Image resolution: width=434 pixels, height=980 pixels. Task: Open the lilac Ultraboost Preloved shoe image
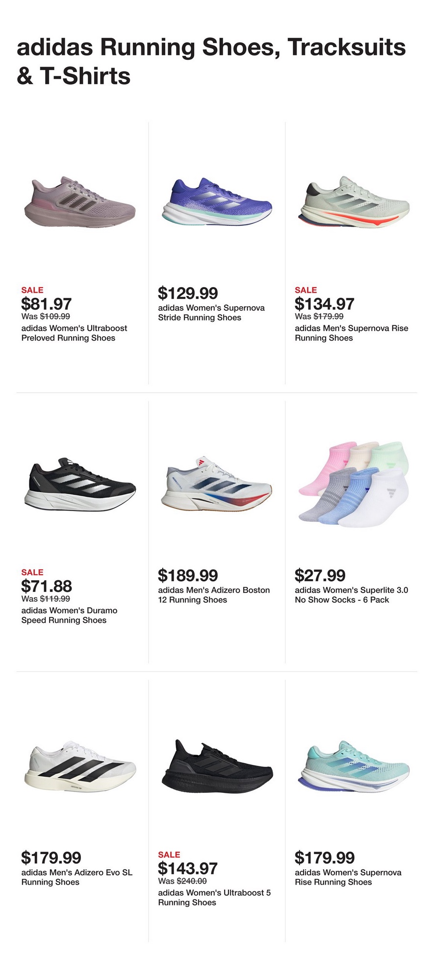click(80, 202)
